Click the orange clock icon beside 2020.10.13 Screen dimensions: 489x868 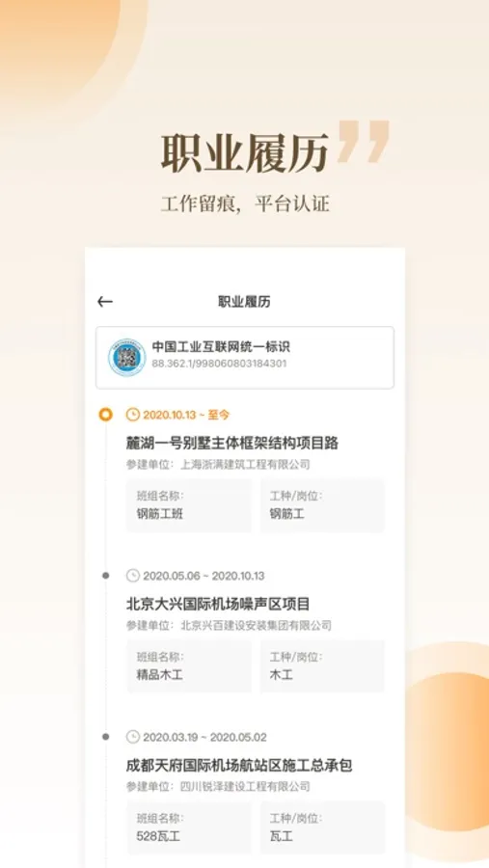133,415
